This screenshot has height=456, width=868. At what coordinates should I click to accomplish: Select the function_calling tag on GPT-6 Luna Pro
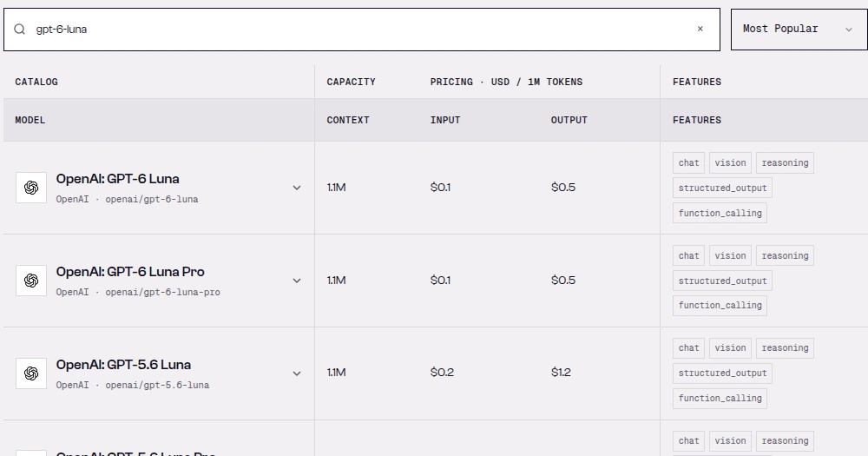tap(720, 305)
